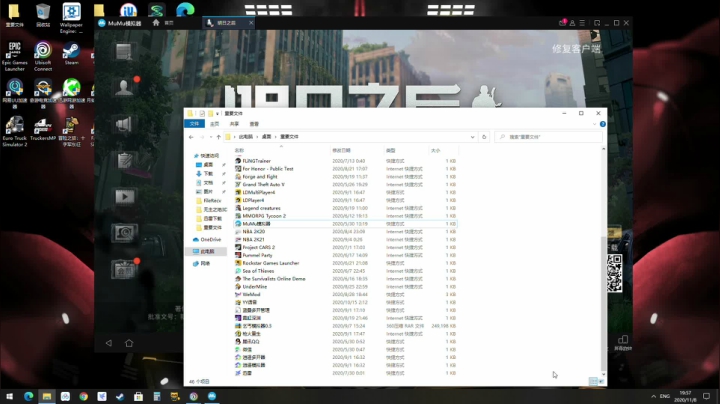
Task: Click the Explorer help question mark icon
Action: point(602,124)
